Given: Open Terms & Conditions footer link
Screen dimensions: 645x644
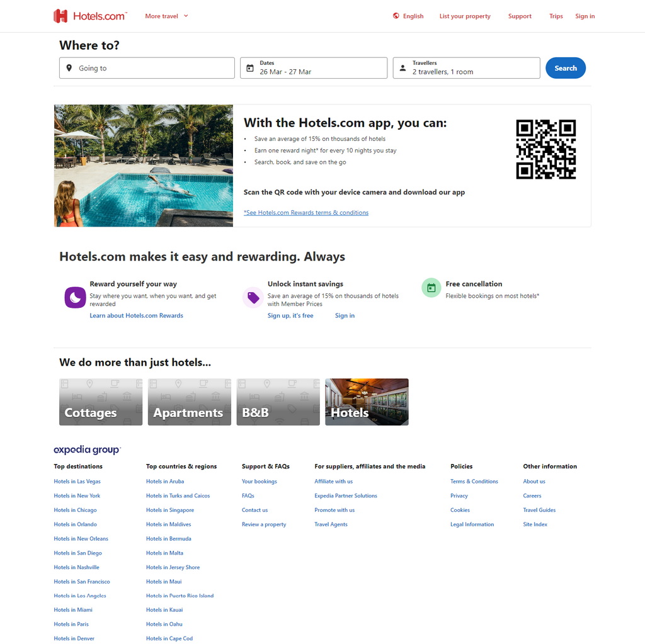Looking at the screenshot, I should pos(474,481).
